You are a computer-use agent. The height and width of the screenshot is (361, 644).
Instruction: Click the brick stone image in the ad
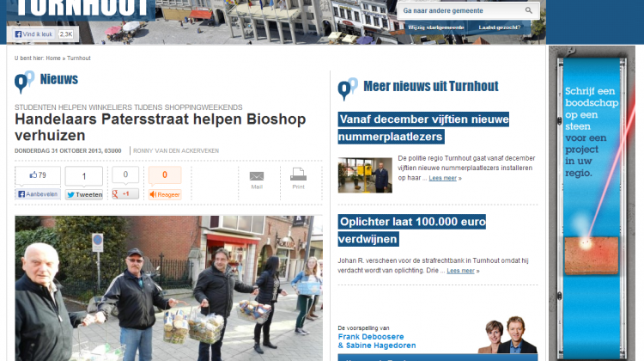592,255
